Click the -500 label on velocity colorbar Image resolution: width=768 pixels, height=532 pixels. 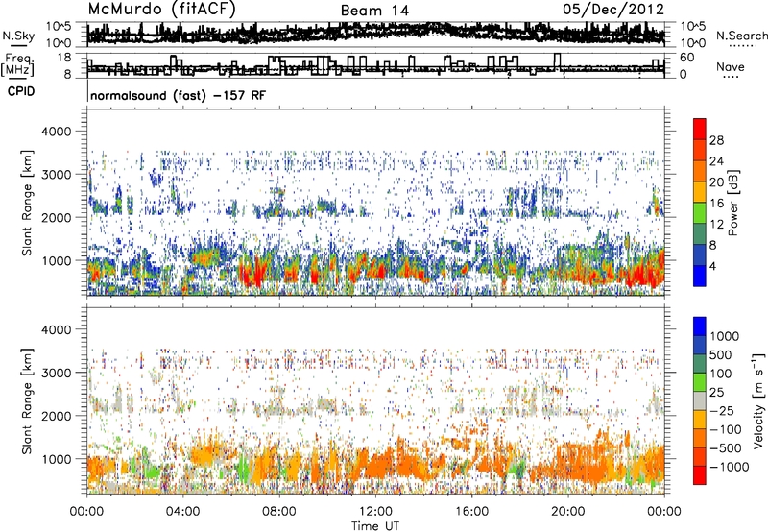[x=726, y=448]
